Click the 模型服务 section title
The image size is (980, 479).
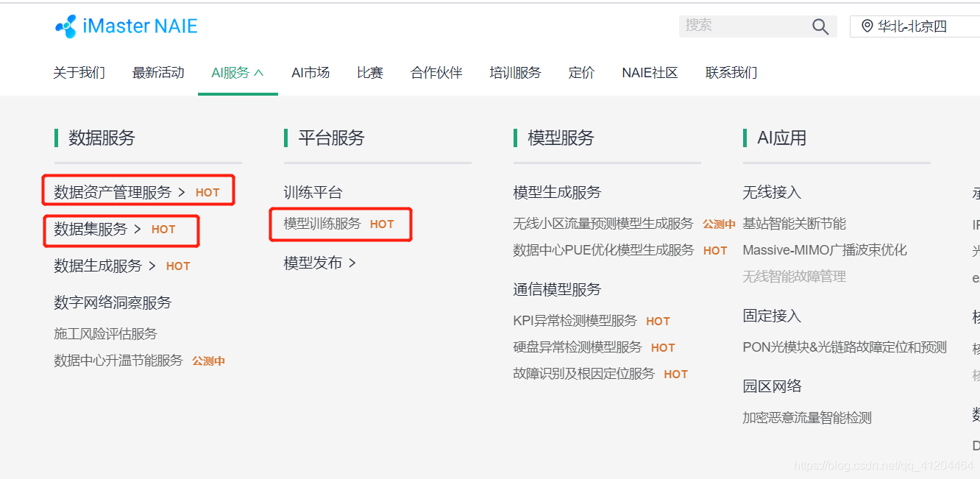coord(561,138)
